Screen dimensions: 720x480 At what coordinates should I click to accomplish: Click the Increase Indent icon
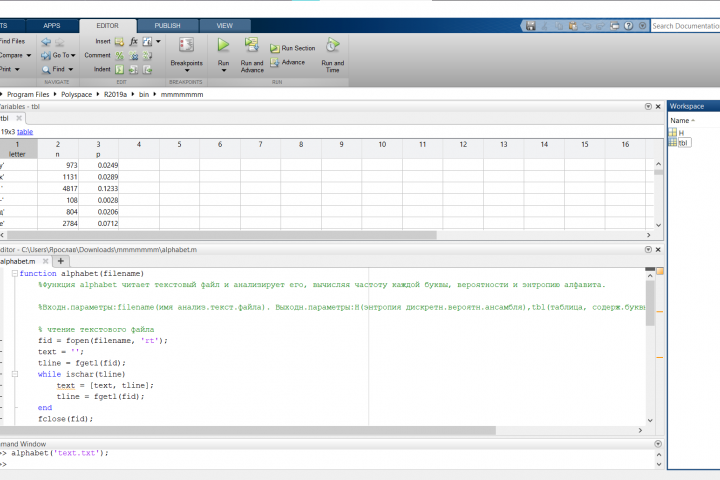[x=134, y=69]
